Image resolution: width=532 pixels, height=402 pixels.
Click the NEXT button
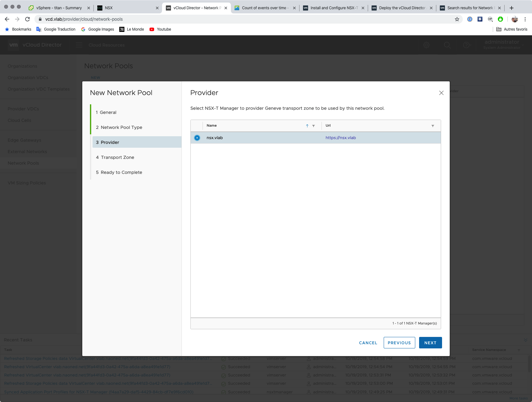click(430, 343)
